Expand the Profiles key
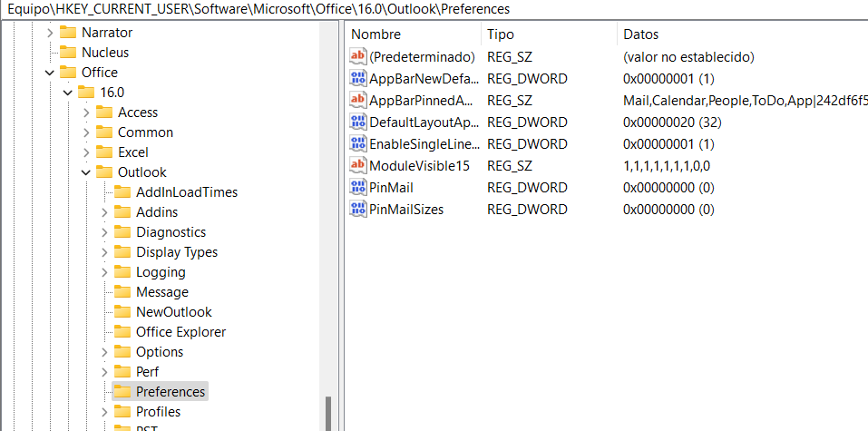 click(104, 412)
